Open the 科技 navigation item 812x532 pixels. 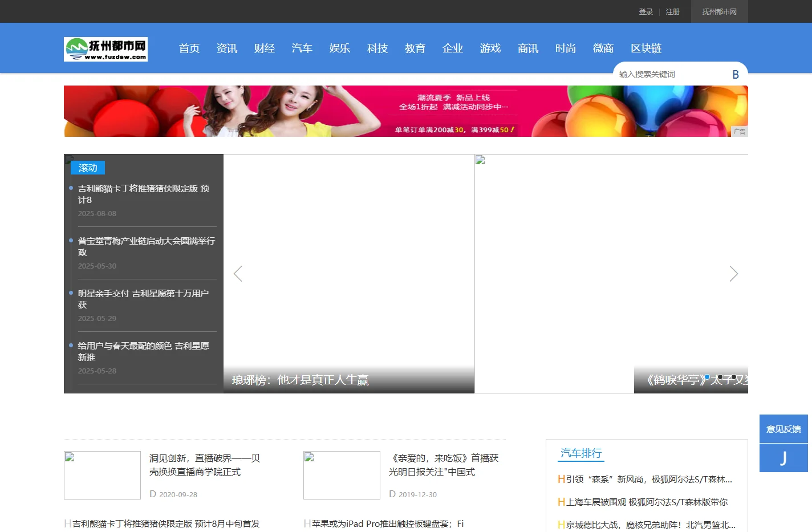377,48
